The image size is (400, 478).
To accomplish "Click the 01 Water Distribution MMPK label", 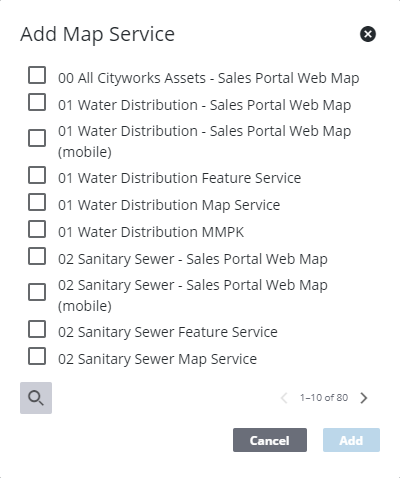I will point(151,232).
